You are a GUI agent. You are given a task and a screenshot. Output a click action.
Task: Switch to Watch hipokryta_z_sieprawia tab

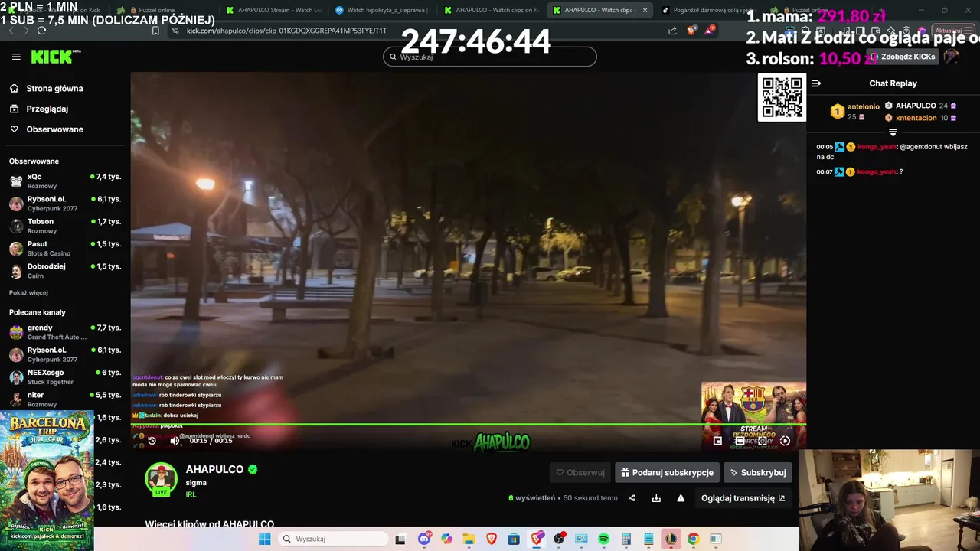[x=383, y=10]
